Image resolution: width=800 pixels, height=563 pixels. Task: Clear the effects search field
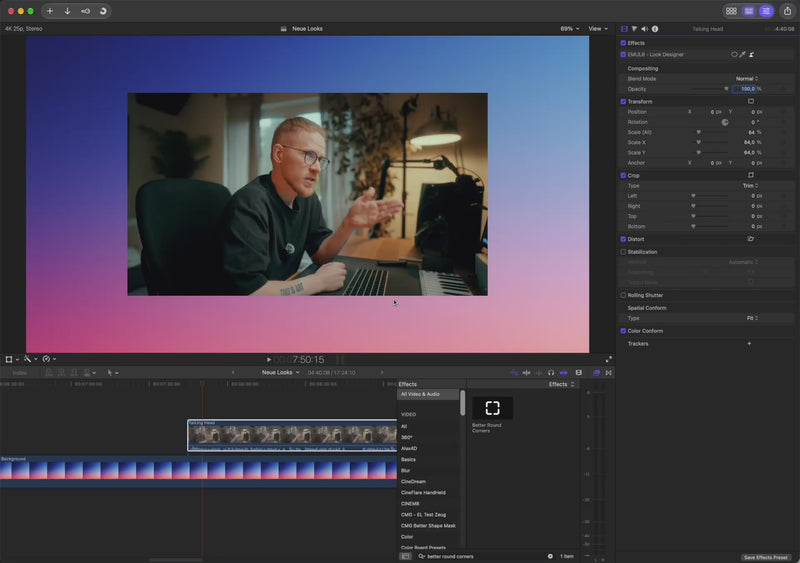click(550, 556)
